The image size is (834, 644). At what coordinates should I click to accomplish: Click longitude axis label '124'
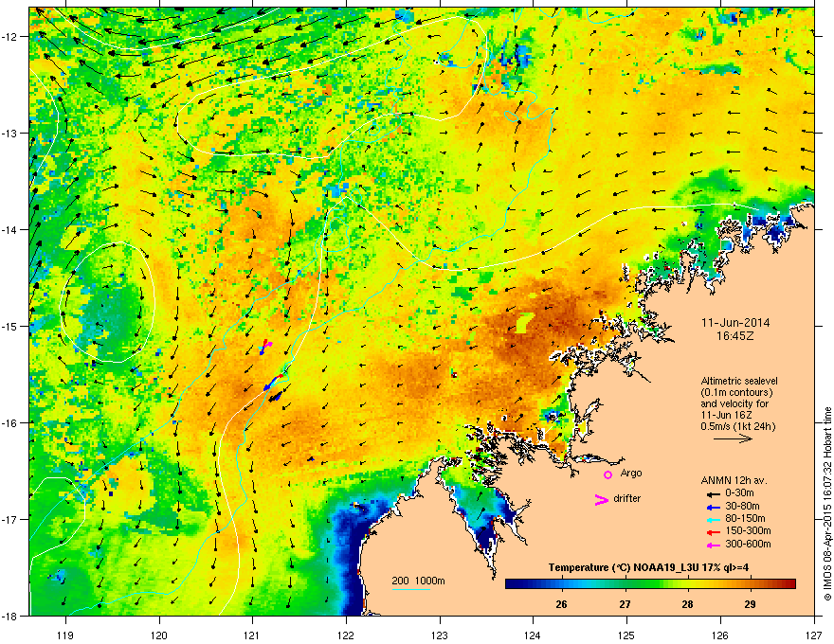coord(533,635)
